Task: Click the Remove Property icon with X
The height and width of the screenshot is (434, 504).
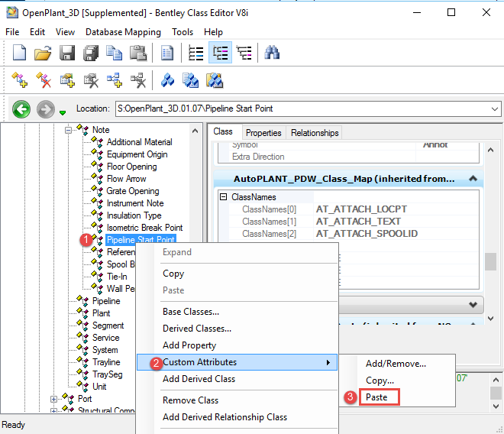Action: click(91, 80)
